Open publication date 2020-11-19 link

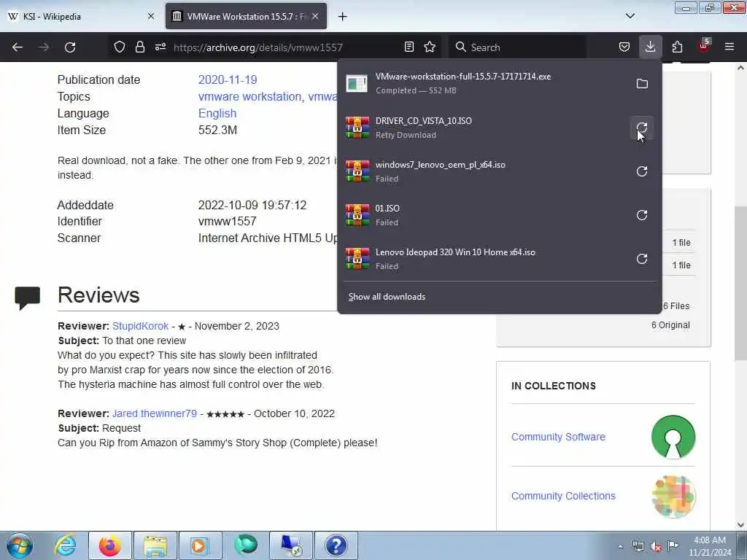coord(228,79)
